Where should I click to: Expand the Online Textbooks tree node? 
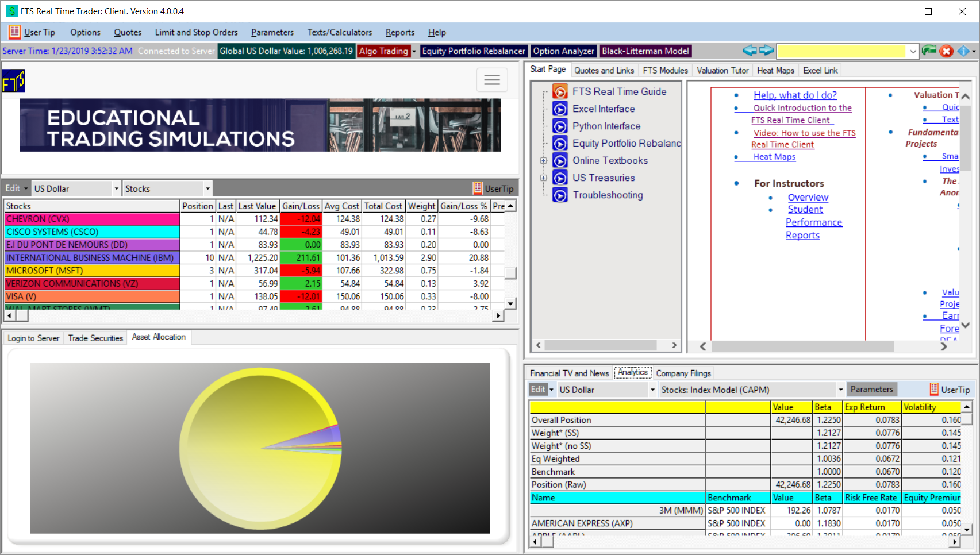tap(543, 161)
